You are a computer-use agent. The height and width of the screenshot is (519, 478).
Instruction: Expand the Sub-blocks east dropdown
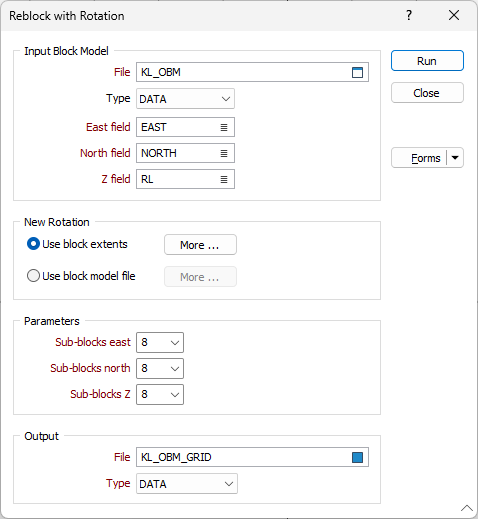tap(160, 342)
